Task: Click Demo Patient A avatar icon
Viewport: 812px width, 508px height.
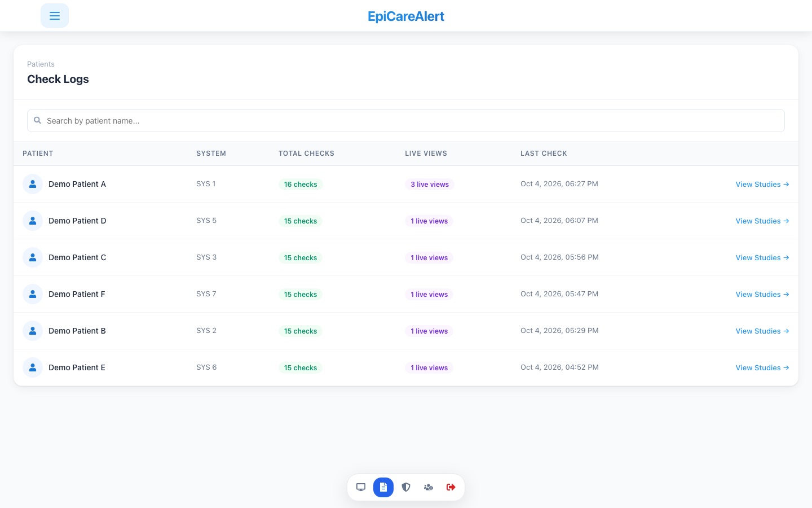Action: pos(33,184)
